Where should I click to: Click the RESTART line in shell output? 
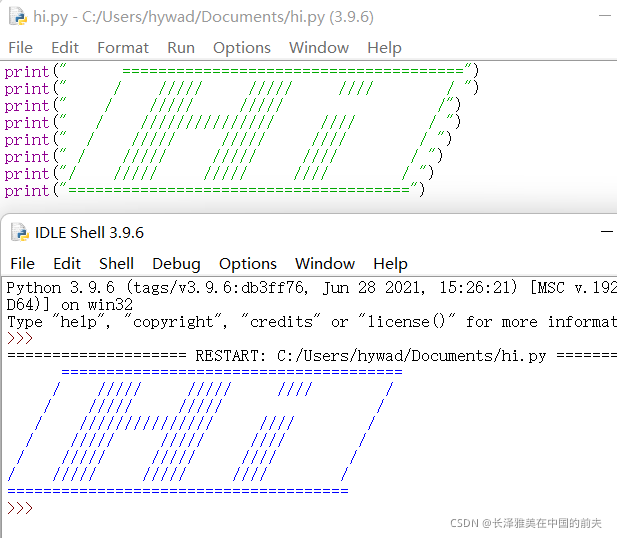[312, 356]
